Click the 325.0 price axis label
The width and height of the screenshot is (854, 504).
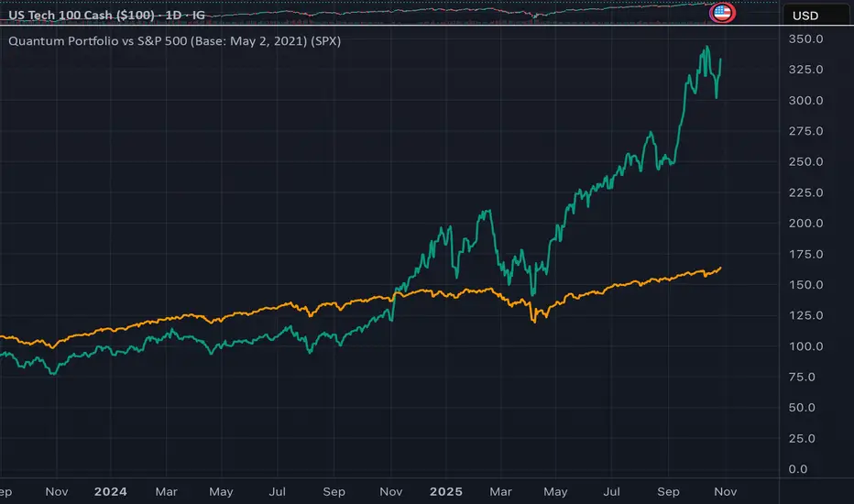[x=805, y=70]
